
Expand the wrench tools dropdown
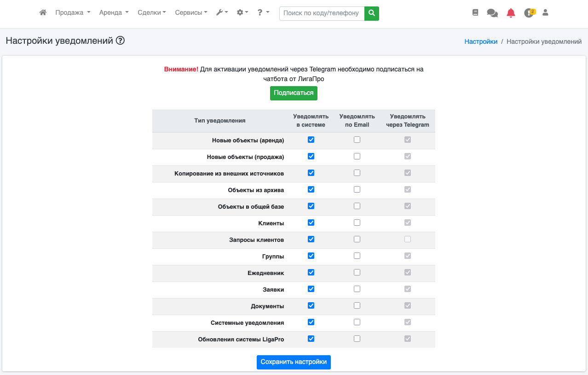pyautogui.click(x=222, y=13)
